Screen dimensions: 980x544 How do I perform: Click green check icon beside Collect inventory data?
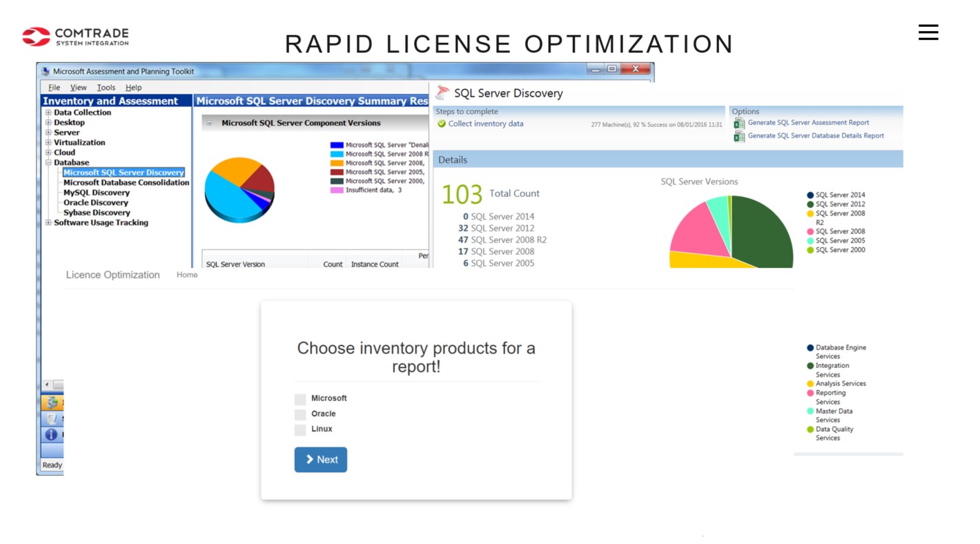click(442, 124)
